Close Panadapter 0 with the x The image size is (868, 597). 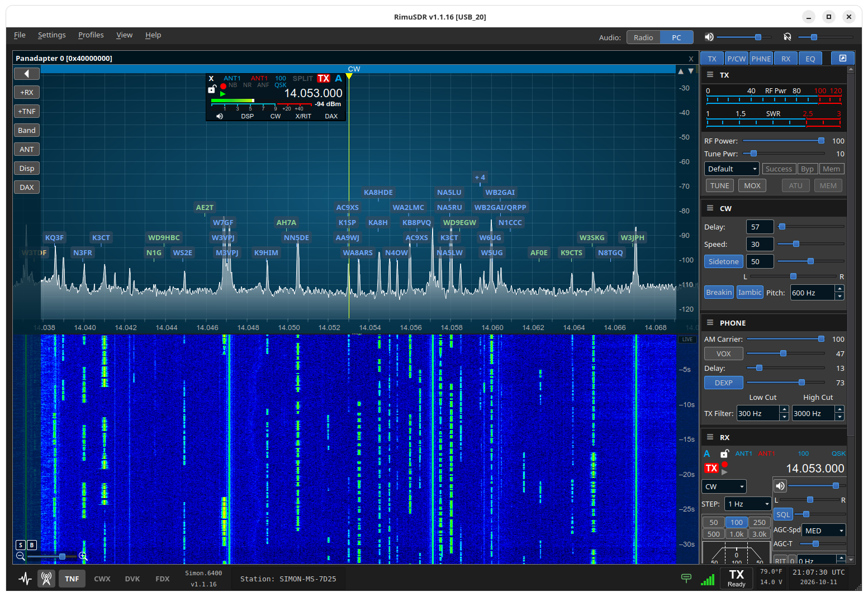coord(691,59)
